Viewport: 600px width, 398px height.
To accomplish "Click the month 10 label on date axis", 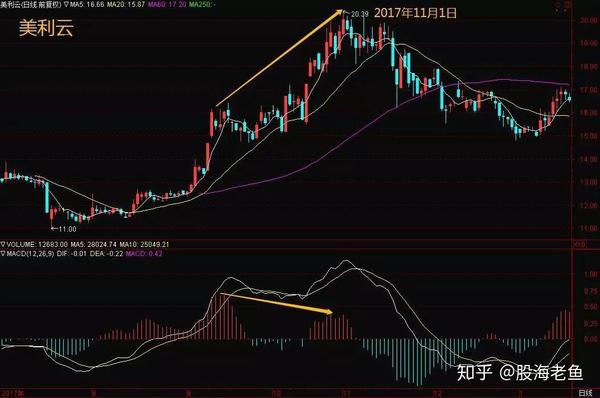I will (276, 393).
